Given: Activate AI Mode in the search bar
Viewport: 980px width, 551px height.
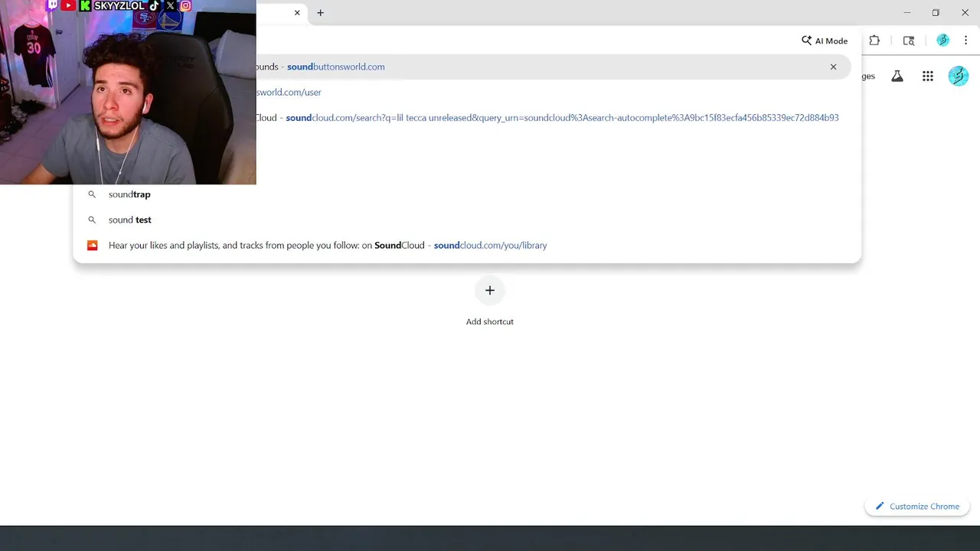Looking at the screenshot, I should coord(825,41).
